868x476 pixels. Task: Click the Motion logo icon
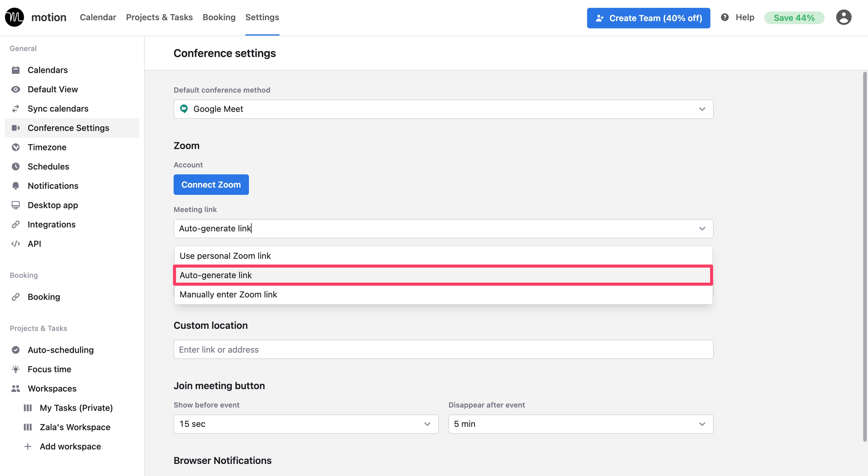coord(14,17)
